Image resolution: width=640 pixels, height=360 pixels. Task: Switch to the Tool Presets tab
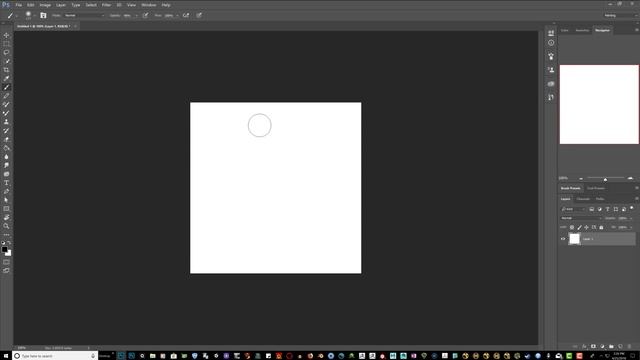click(596, 188)
